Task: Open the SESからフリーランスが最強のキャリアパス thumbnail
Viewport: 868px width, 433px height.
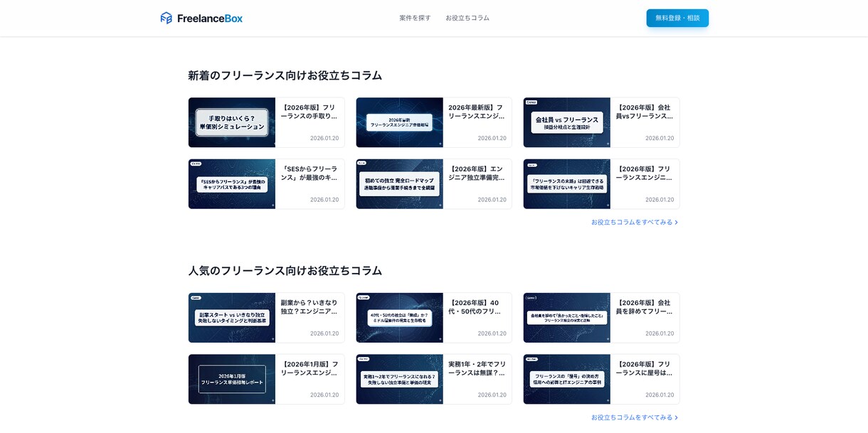Action: (x=232, y=184)
